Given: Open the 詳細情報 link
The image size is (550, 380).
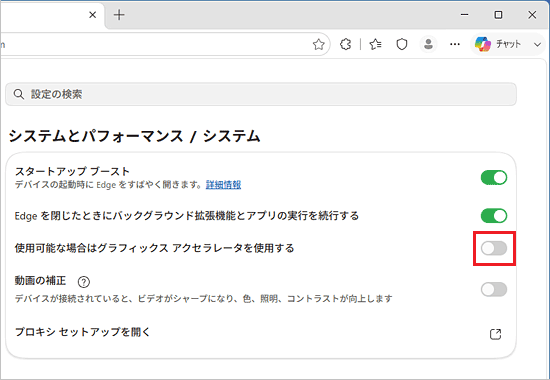Looking at the screenshot, I should coord(223,185).
